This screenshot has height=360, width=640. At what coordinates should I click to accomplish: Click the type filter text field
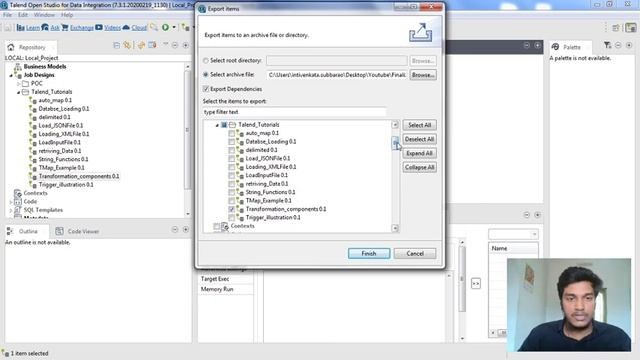(294, 112)
